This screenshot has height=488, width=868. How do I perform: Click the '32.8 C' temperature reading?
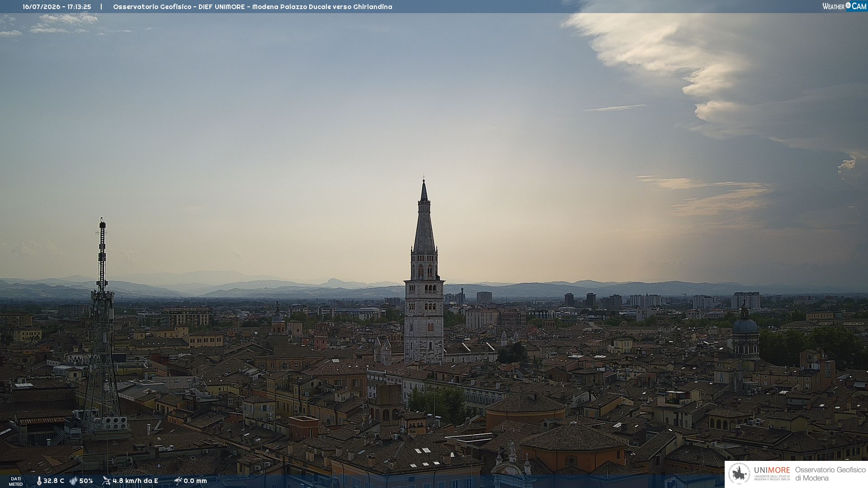tap(54, 481)
